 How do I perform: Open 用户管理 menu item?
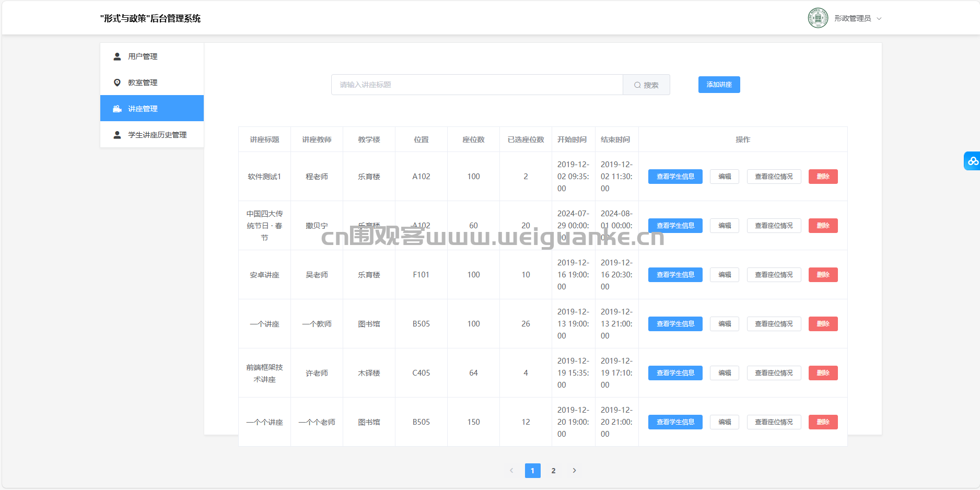click(x=152, y=56)
